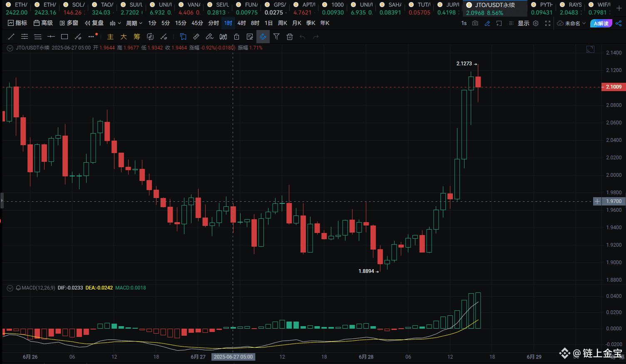
Task: Select the ruler measure tool
Action: [x=196, y=37]
